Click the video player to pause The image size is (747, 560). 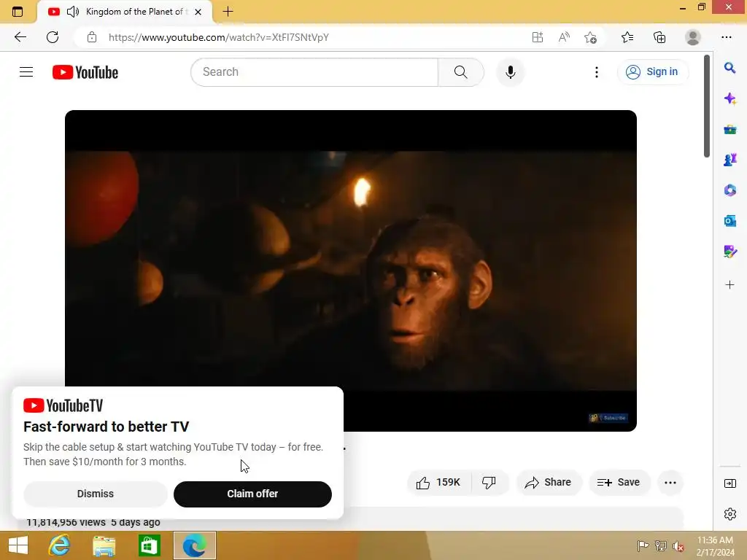(x=351, y=271)
